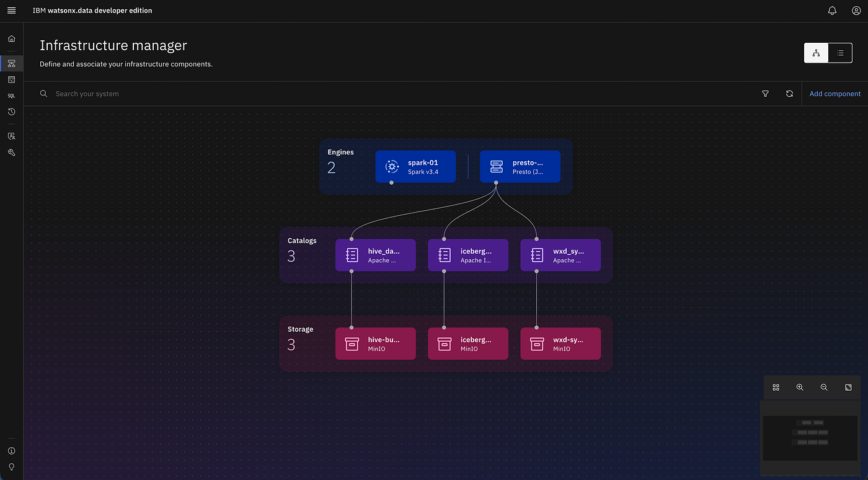This screenshot has height=480, width=868.
Task: Click the minimap overview
Action: (811, 438)
